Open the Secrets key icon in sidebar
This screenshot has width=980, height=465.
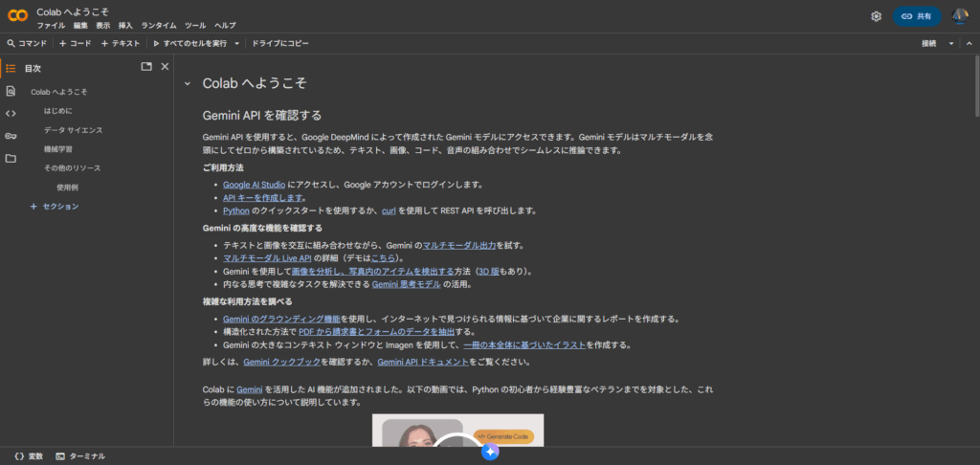[x=11, y=136]
